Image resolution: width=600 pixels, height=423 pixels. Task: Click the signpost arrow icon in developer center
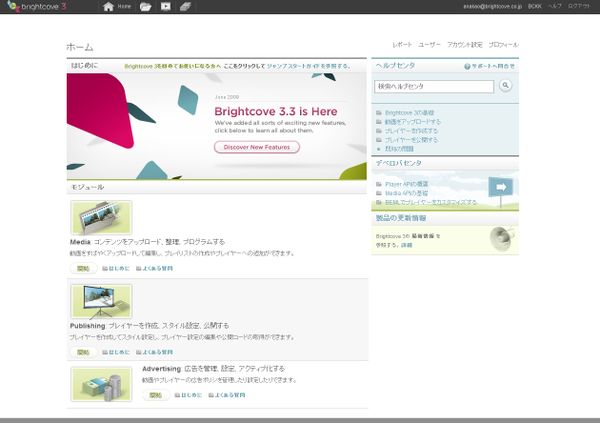[501, 187]
